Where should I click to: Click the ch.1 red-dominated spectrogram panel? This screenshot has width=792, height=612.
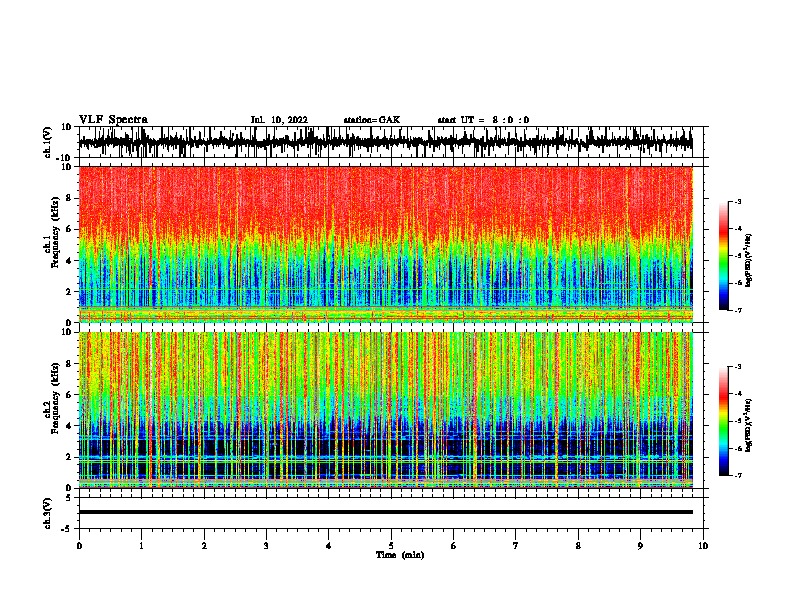[x=385, y=244]
